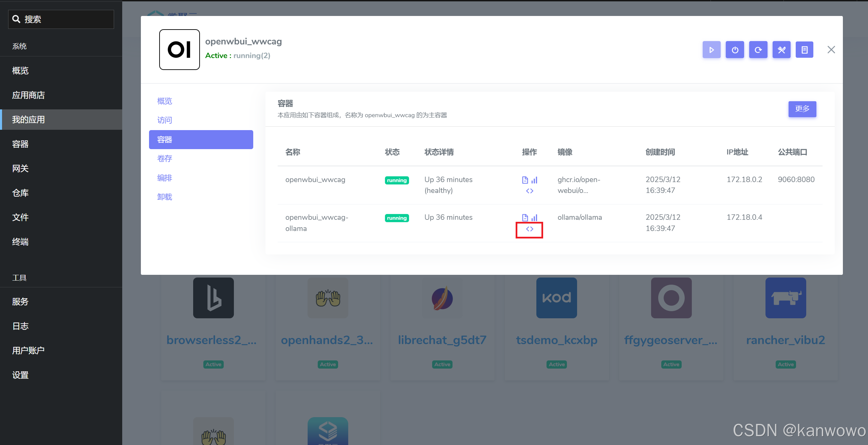Open the librechat_g5dt7 app thumbnail

(442, 298)
